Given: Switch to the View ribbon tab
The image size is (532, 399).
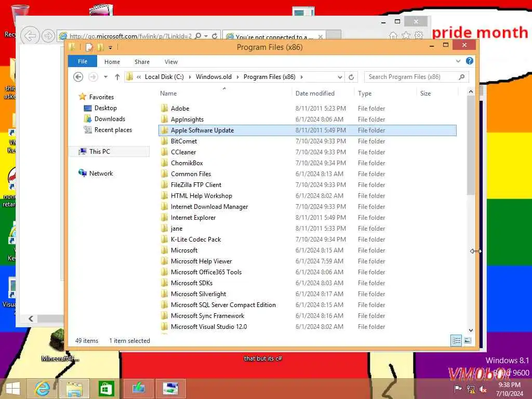Looking at the screenshot, I should (171, 62).
